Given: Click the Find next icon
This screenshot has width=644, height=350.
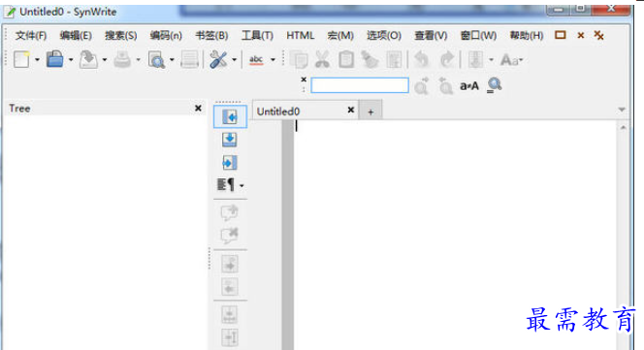Looking at the screenshot, I should (x=421, y=85).
